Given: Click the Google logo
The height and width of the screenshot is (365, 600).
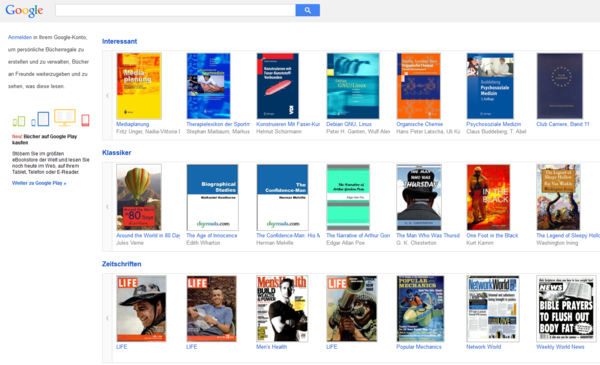Looking at the screenshot, I should coord(24,10).
